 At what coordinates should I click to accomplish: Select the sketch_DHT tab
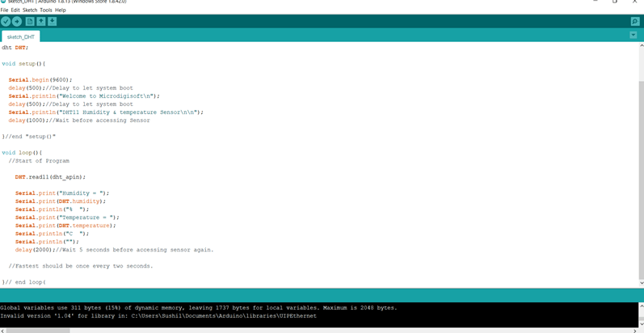coord(21,36)
